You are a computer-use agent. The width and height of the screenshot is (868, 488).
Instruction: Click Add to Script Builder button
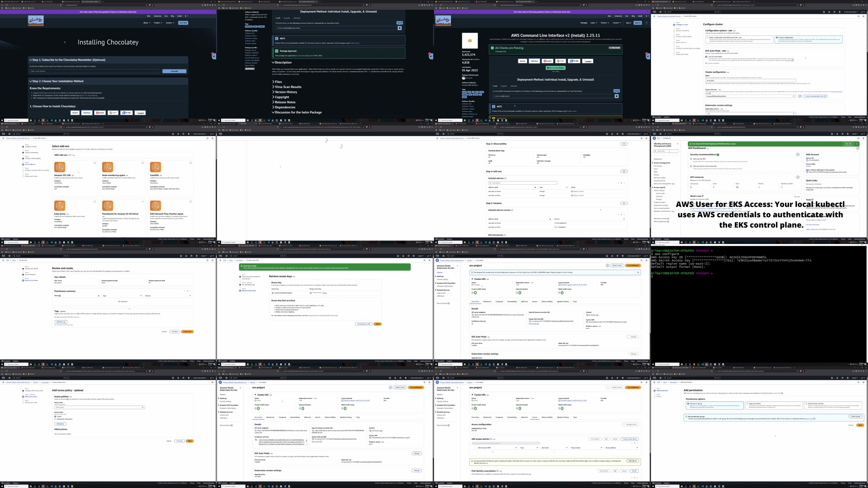tap(556, 68)
